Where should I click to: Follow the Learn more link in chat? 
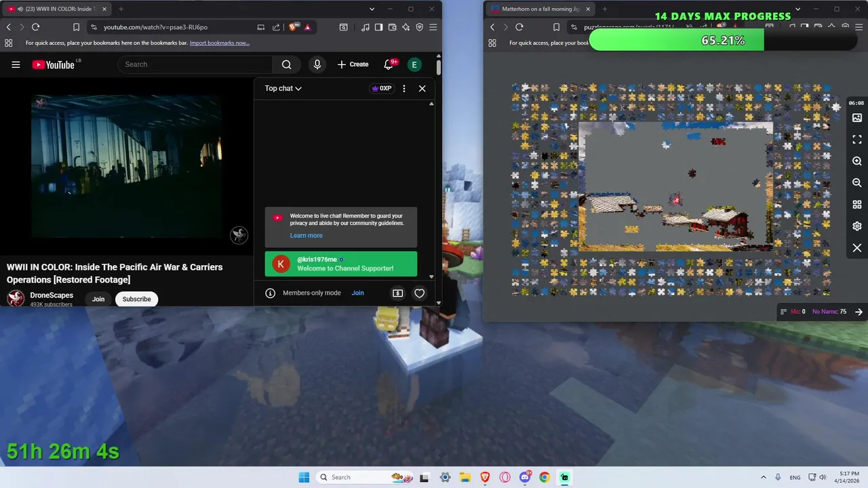[306, 235]
